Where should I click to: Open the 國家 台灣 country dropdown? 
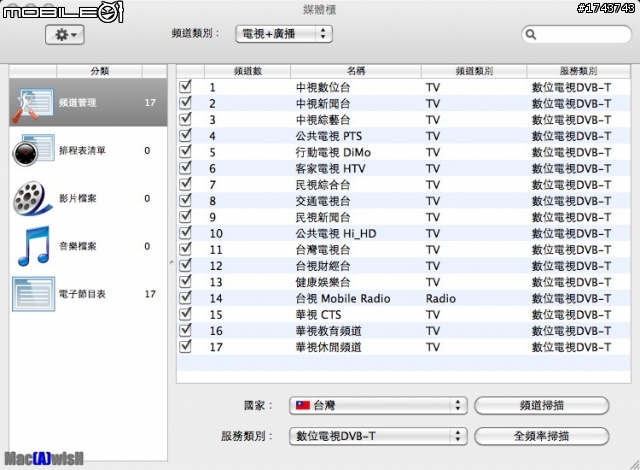coord(378,405)
